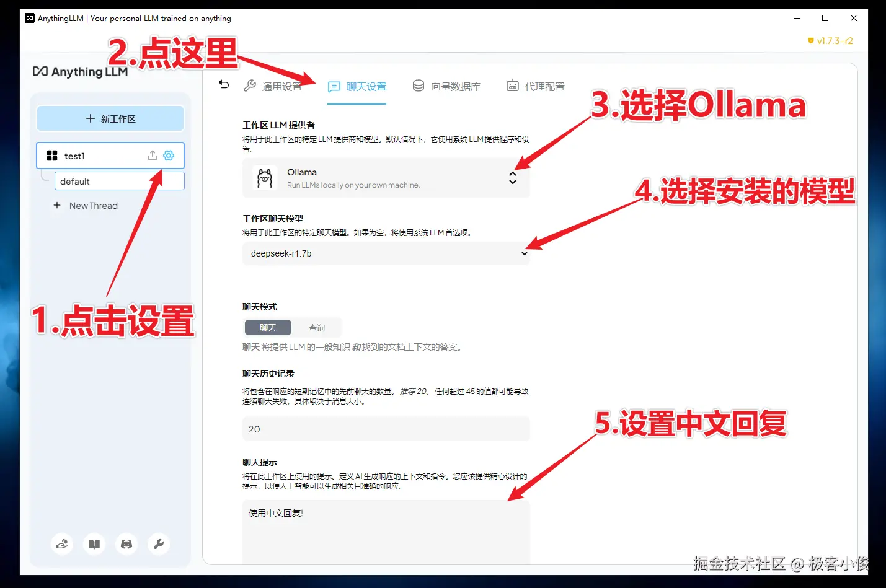Click the 聊天历史记录 heading
Viewport: 886px width, 588px height.
tap(268, 374)
